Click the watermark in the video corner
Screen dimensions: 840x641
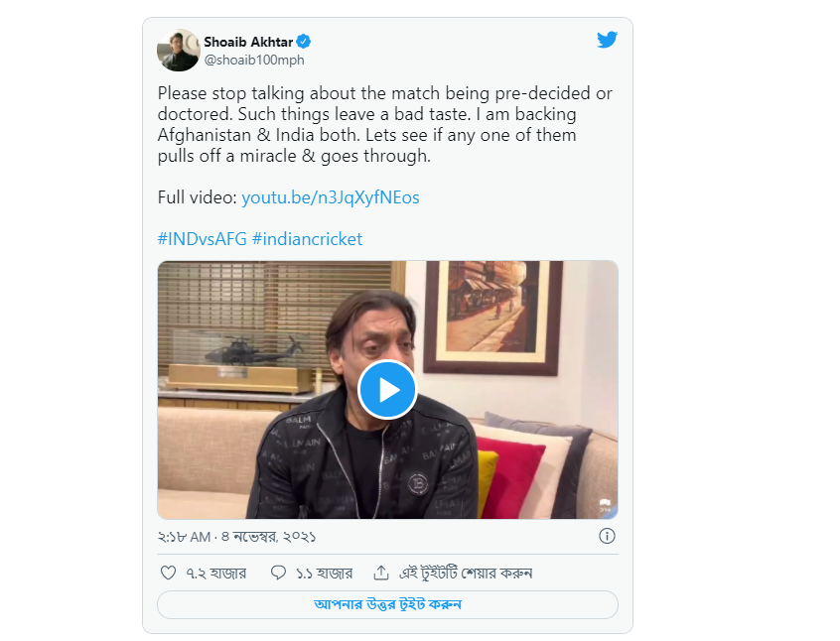coord(604,504)
